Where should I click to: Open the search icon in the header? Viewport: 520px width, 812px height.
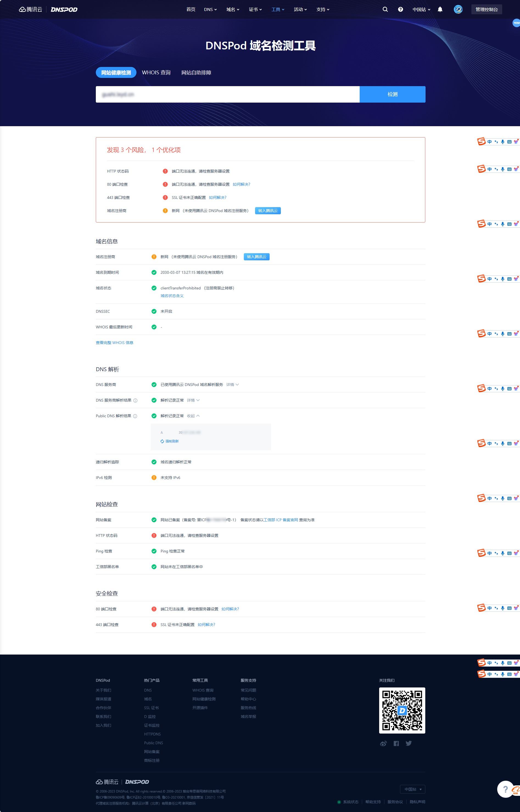[x=385, y=9]
